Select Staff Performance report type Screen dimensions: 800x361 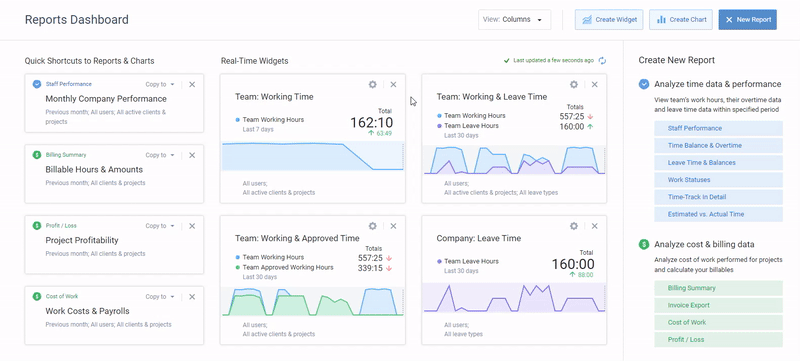[x=718, y=128]
